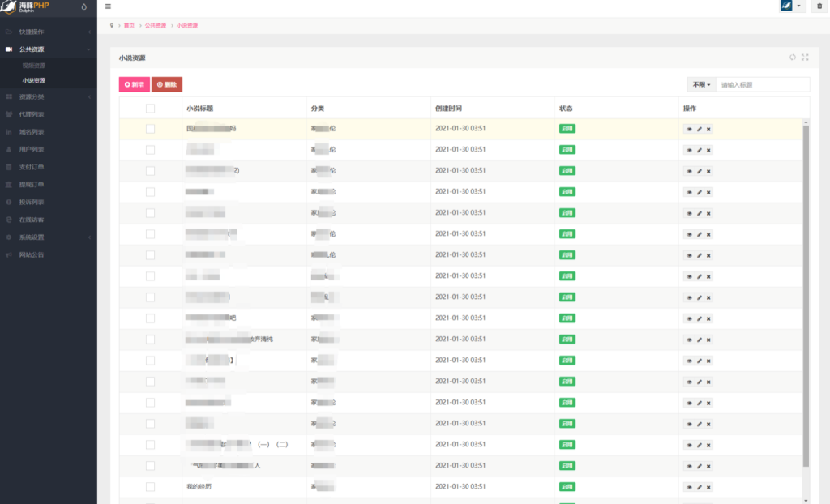Click the trash icon in top bar

(x=819, y=6)
